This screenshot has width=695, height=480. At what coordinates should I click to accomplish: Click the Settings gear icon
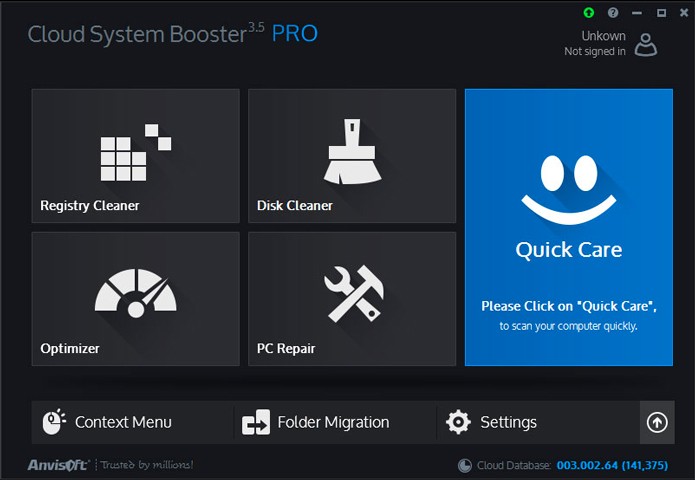458,422
